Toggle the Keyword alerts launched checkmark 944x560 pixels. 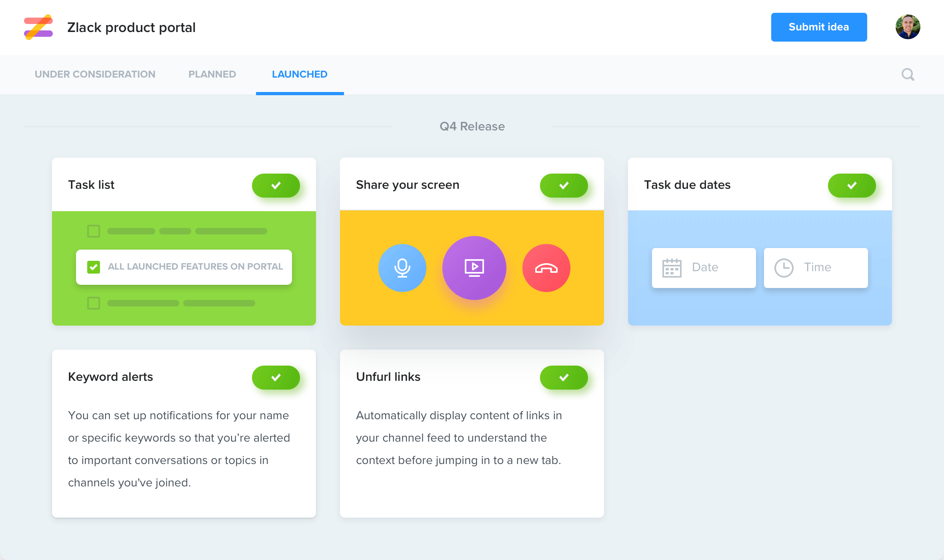click(275, 377)
